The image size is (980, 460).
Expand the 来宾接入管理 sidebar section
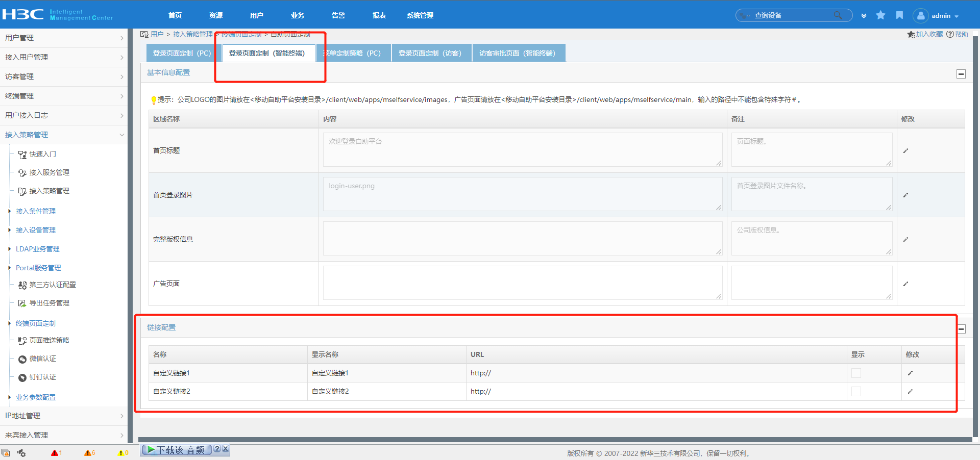tap(64, 435)
